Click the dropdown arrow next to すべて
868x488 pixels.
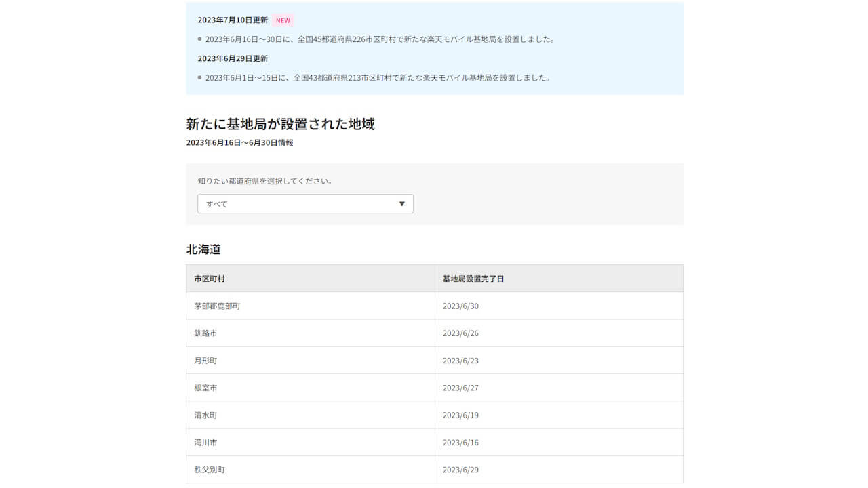point(401,203)
